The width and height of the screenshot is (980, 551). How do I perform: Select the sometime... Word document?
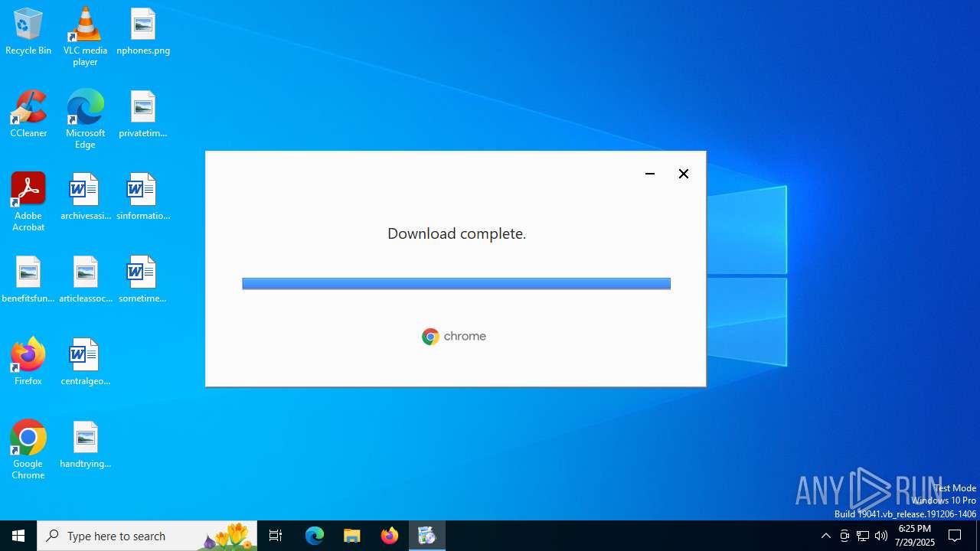click(143, 280)
